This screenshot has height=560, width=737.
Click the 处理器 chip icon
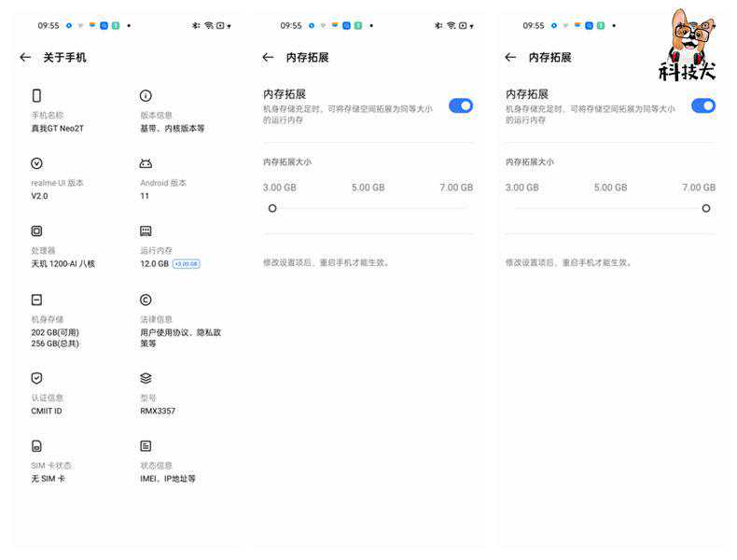click(x=37, y=231)
